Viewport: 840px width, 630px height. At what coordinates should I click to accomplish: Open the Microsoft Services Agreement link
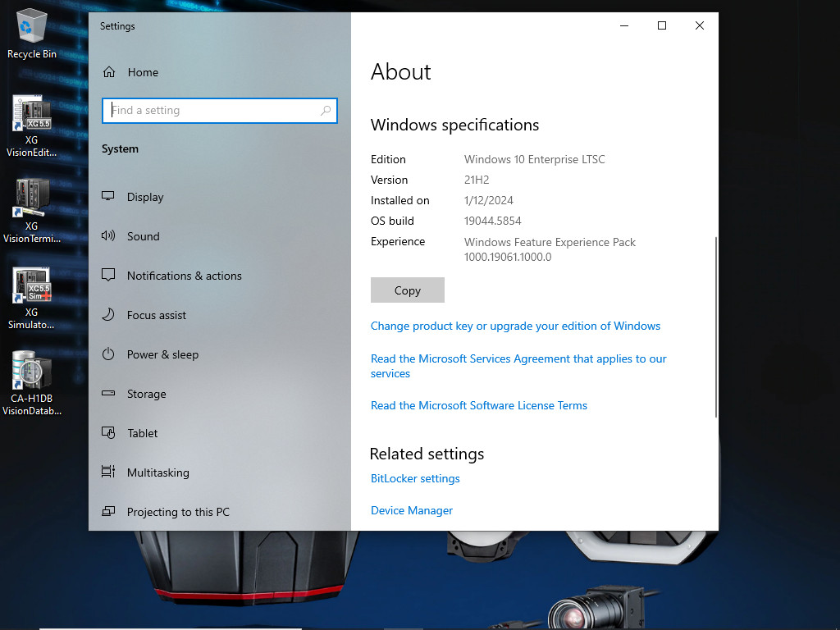[x=518, y=366]
